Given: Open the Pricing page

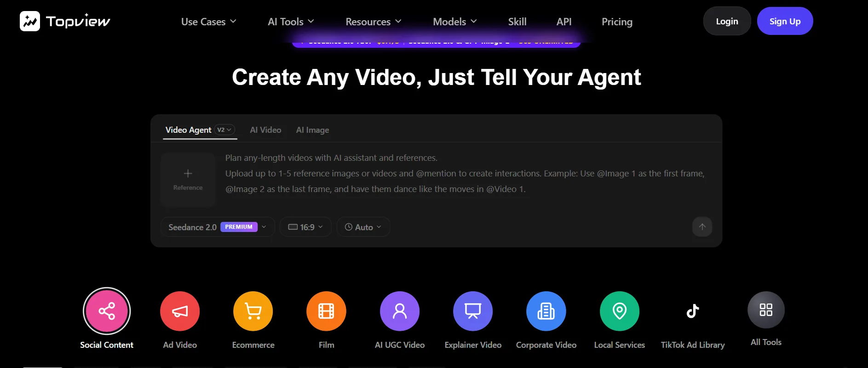Looking at the screenshot, I should [x=617, y=22].
